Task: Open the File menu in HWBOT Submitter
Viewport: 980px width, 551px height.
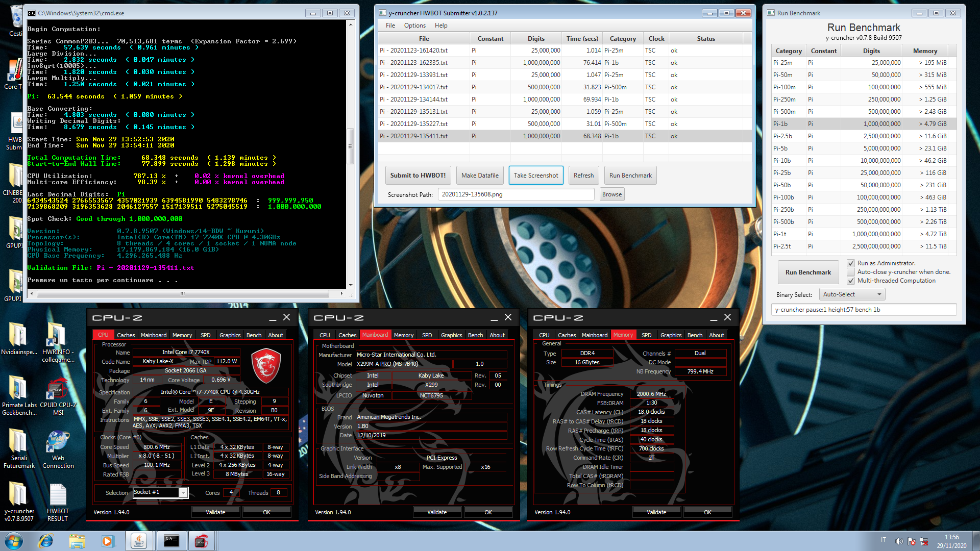Action: click(x=390, y=26)
